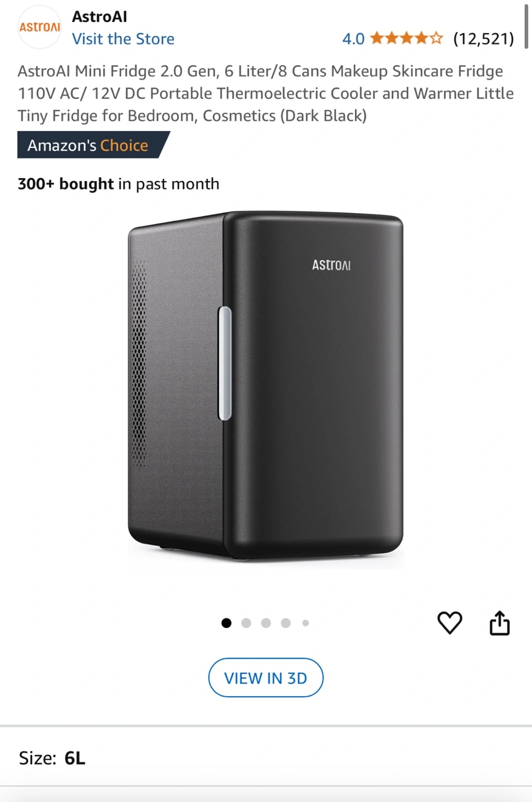Tap the share icon
532x802 pixels.
click(500, 623)
